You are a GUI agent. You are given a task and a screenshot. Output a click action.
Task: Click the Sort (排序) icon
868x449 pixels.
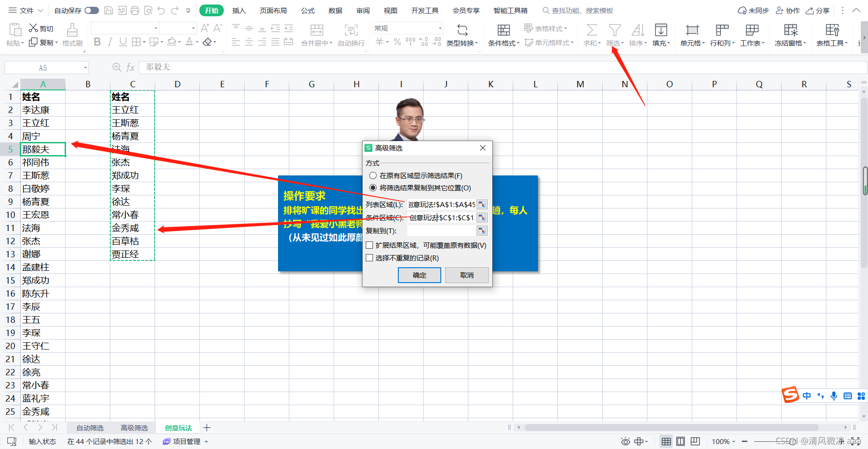pos(638,30)
